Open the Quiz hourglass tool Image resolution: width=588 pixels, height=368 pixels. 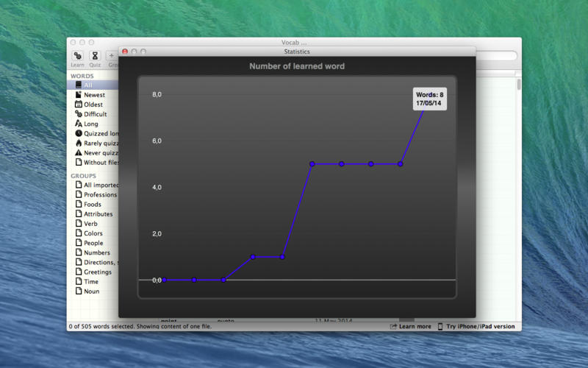click(95, 56)
